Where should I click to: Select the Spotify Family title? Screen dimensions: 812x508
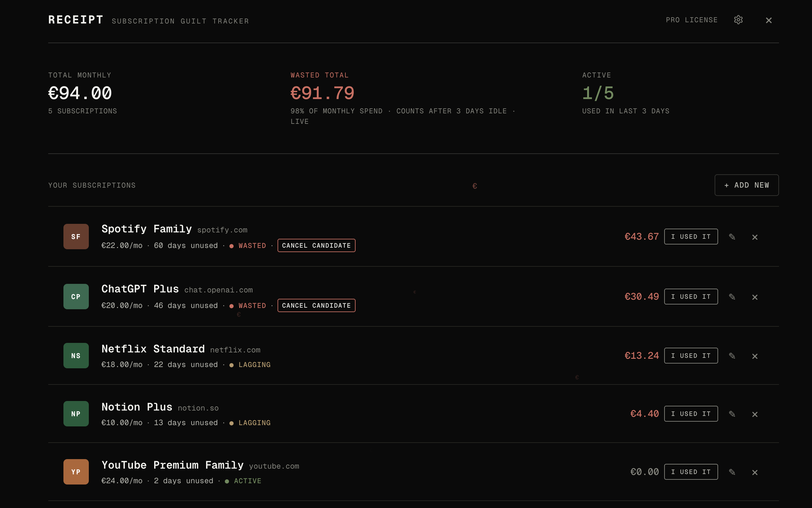click(x=147, y=229)
